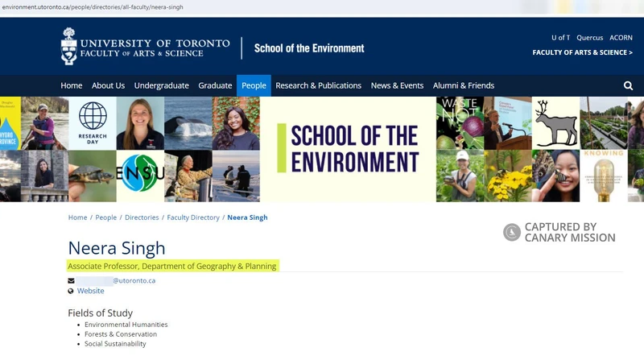The width and height of the screenshot is (644, 356).
Task: Follow the Quercus link
Action: (590, 37)
